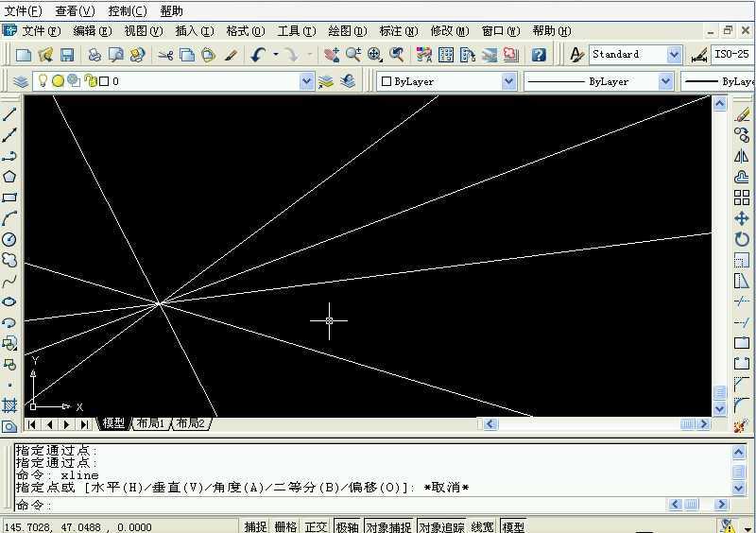
Task: Select the Circle draw tool
Action: click(x=9, y=239)
